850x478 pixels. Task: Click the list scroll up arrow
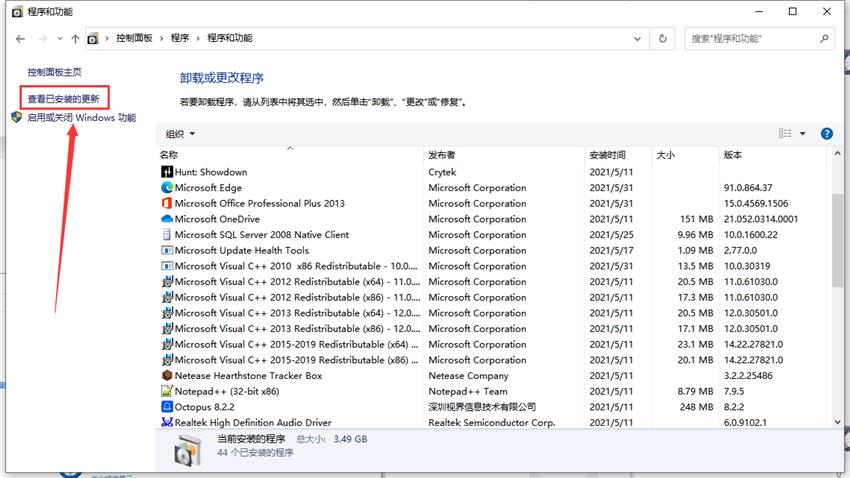(838, 154)
